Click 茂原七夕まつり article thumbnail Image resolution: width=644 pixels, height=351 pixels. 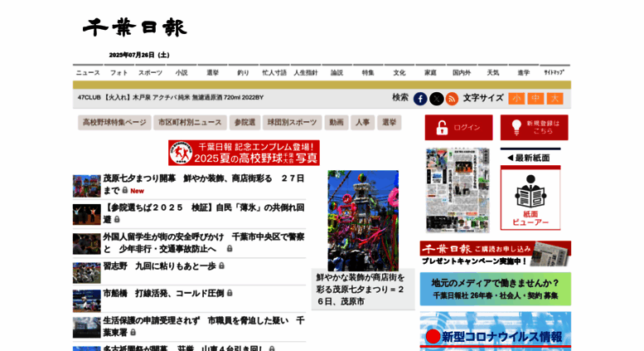[87, 186]
